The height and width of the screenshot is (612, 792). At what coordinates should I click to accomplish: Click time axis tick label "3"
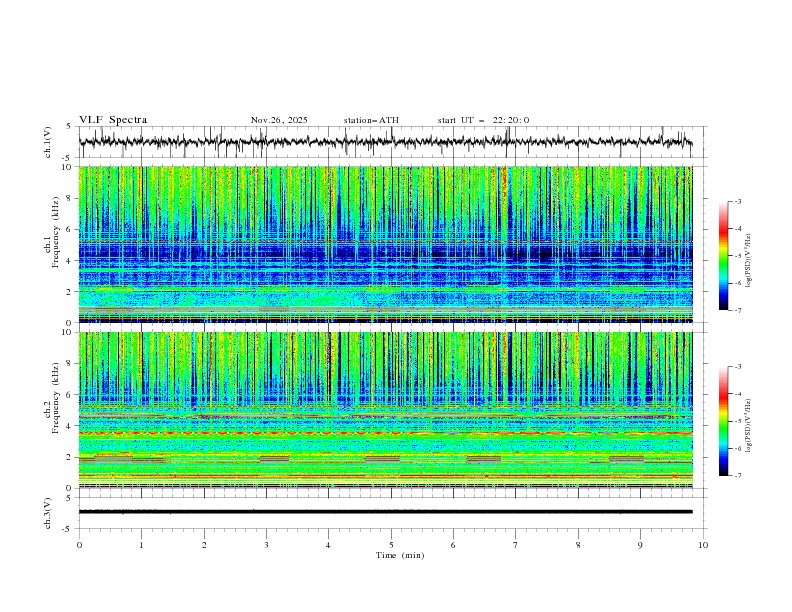click(266, 545)
